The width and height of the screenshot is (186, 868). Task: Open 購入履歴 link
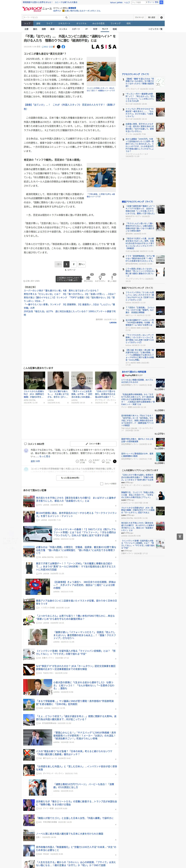(x=152, y=18)
